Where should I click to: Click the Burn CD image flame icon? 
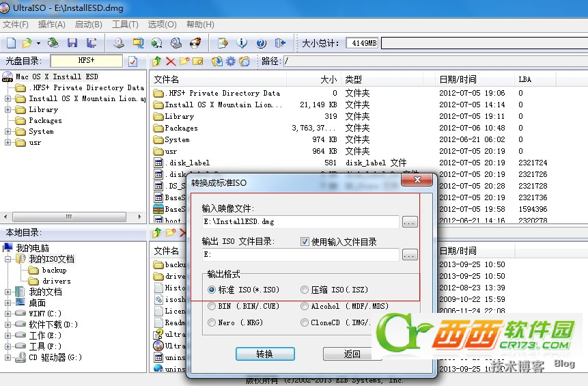point(195,43)
